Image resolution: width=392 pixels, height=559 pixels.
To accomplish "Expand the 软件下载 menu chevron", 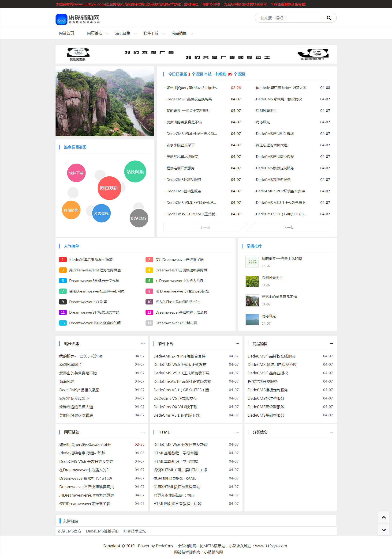I will (163, 34).
